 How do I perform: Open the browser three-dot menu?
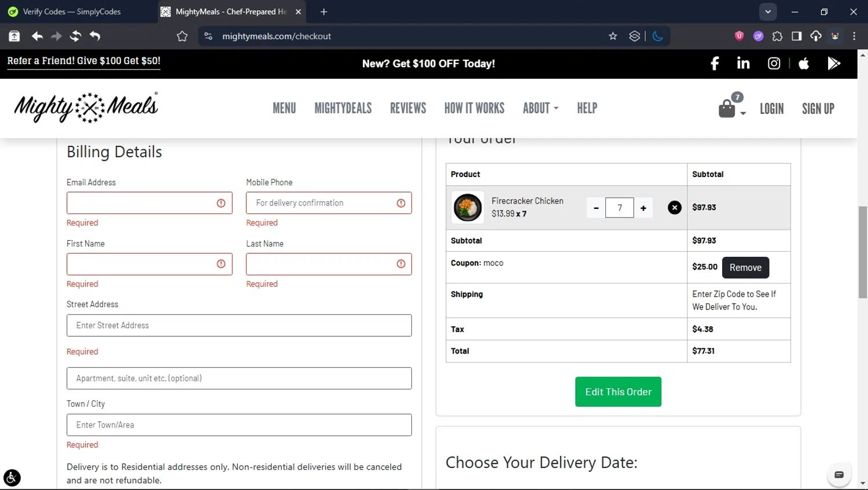(854, 36)
